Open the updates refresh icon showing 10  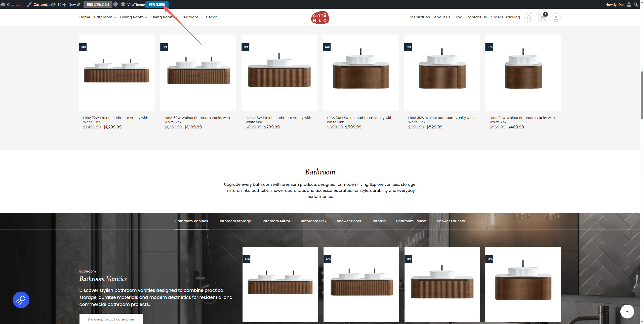53,5
